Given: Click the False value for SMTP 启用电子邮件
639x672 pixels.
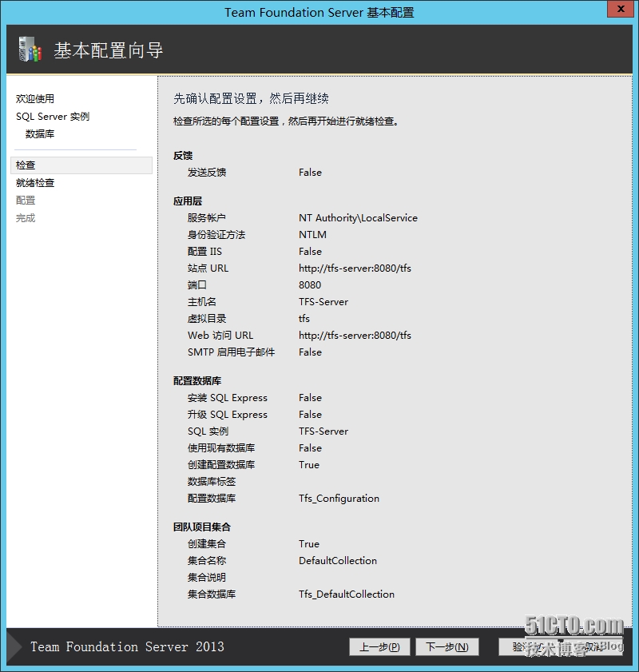Looking at the screenshot, I should pyautogui.click(x=310, y=352).
